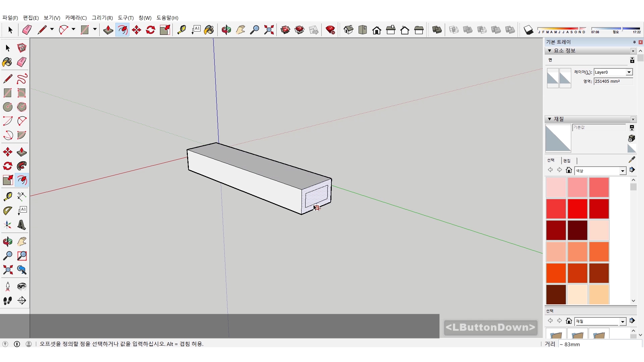The height and width of the screenshot is (362, 644).
Task: Open the 카메라(C) menu
Action: [x=76, y=18]
